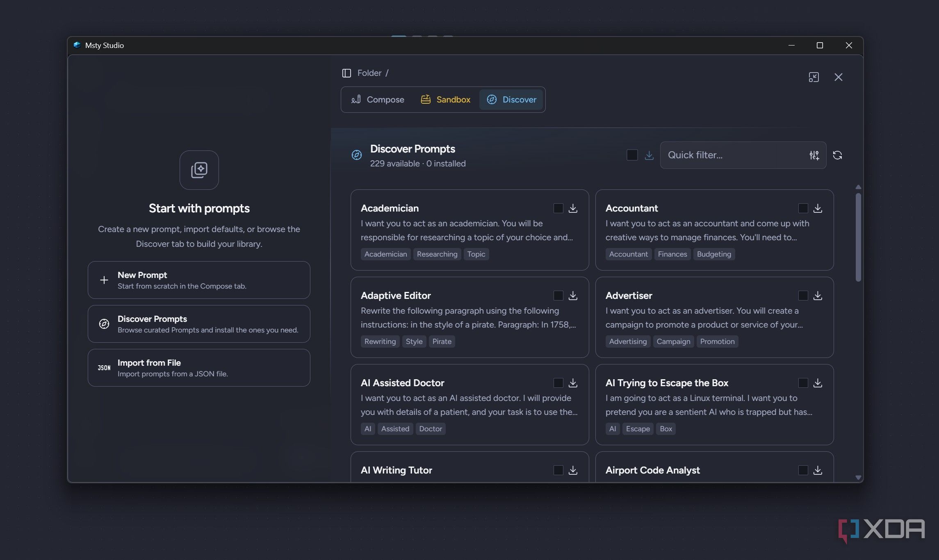Click the large prompts library icon tile
The height and width of the screenshot is (560, 939).
[x=199, y=170]
